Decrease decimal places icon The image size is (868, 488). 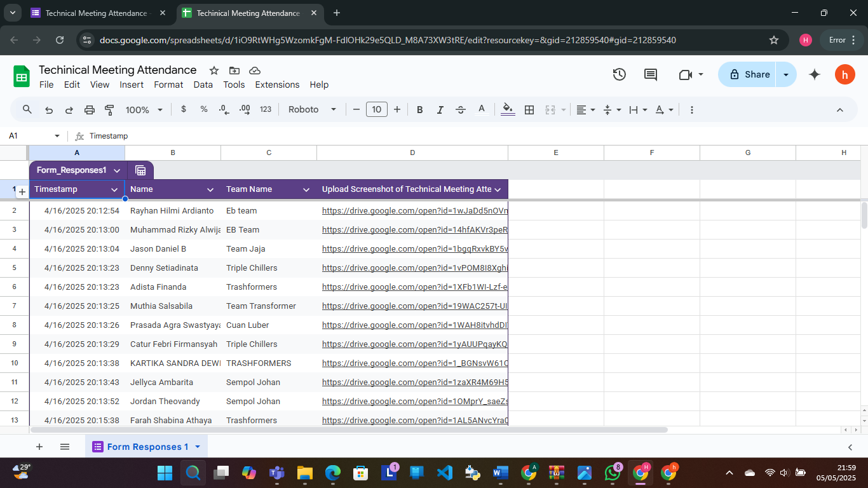[x=224, y=109]
